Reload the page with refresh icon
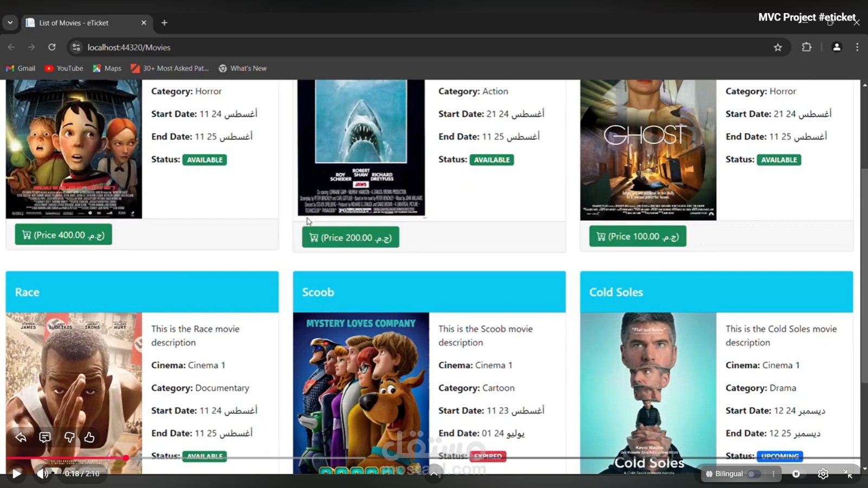The width and height of the screenshot is (868, 488). point(52,47)
